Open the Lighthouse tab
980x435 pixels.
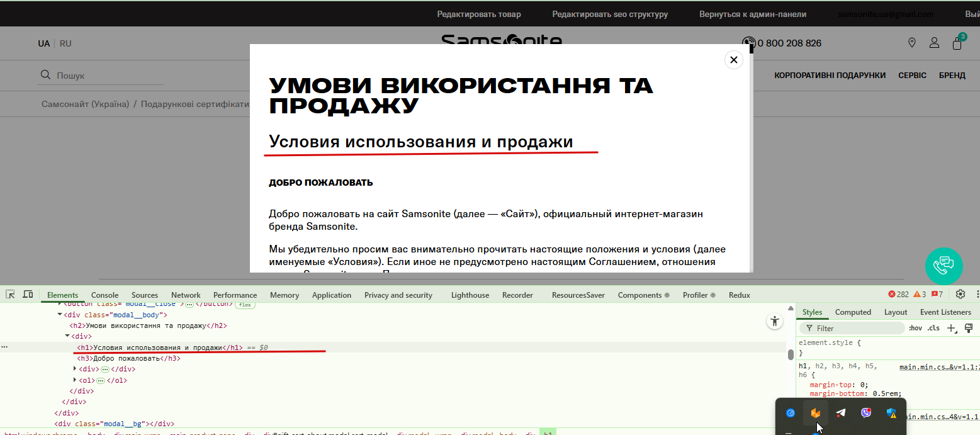(470, 295)
